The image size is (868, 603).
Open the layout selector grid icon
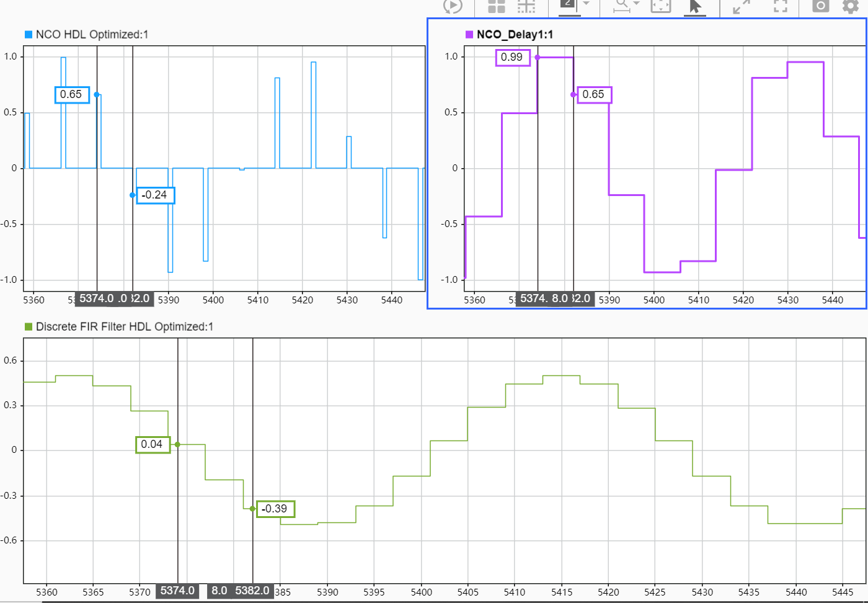pyautogui.click(x=495, y=7)
